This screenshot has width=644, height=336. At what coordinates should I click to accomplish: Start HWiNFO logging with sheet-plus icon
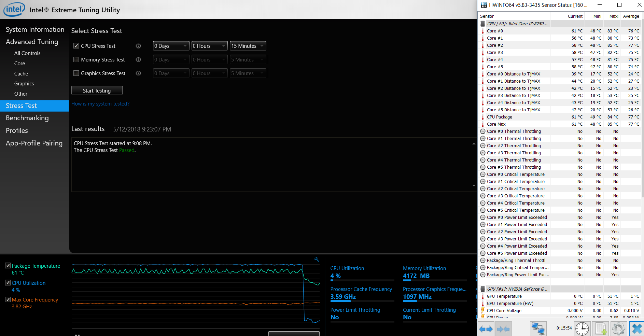click(x=601, y=329)
